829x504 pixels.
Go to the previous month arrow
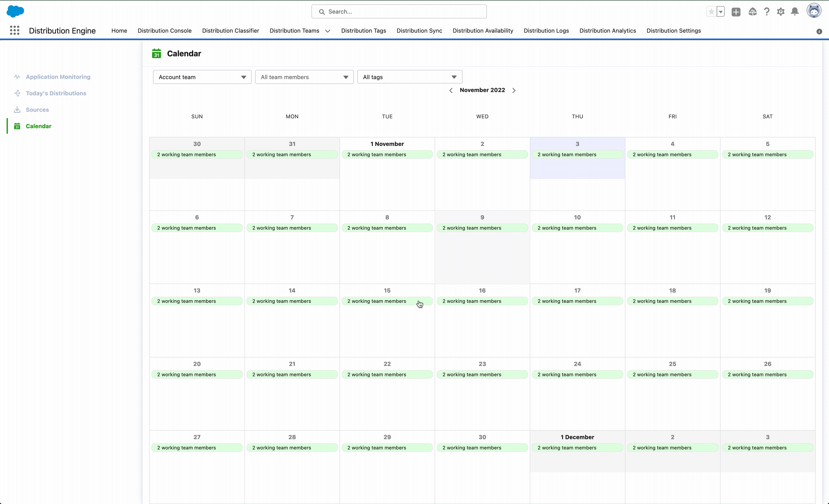click(451, 90)
